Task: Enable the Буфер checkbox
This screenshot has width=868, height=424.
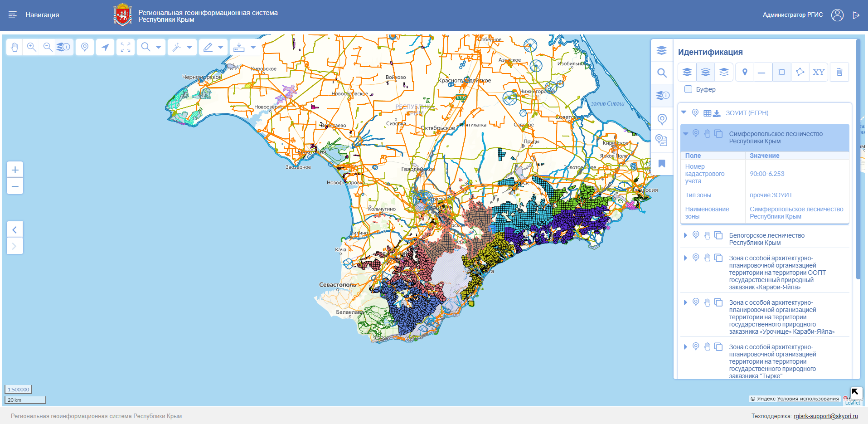Action: click(688, 89)
